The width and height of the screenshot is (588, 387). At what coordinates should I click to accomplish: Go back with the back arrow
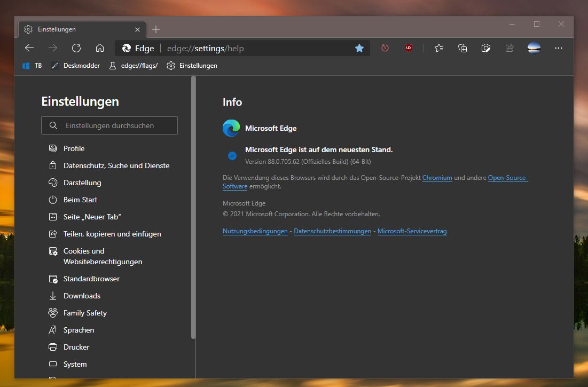pos(29,48)
